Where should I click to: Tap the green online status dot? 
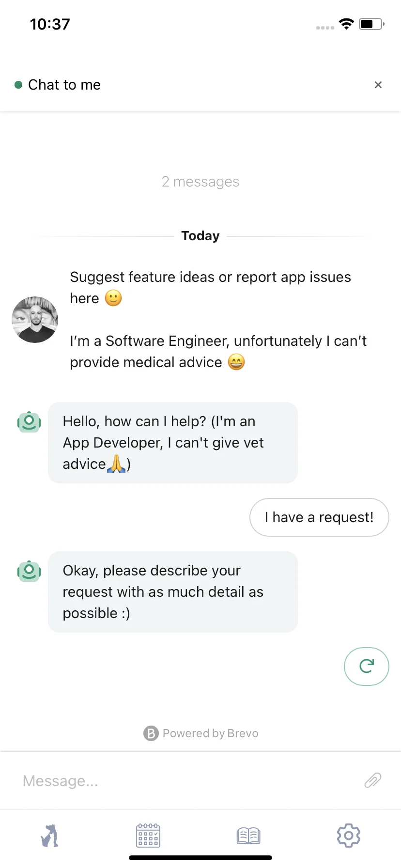18,85
